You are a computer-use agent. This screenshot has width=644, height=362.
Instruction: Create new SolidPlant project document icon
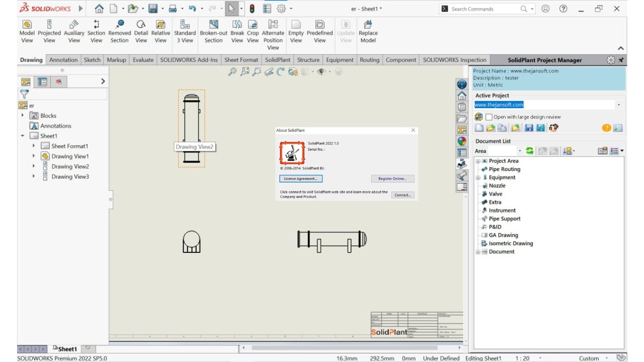pos(480,128)
